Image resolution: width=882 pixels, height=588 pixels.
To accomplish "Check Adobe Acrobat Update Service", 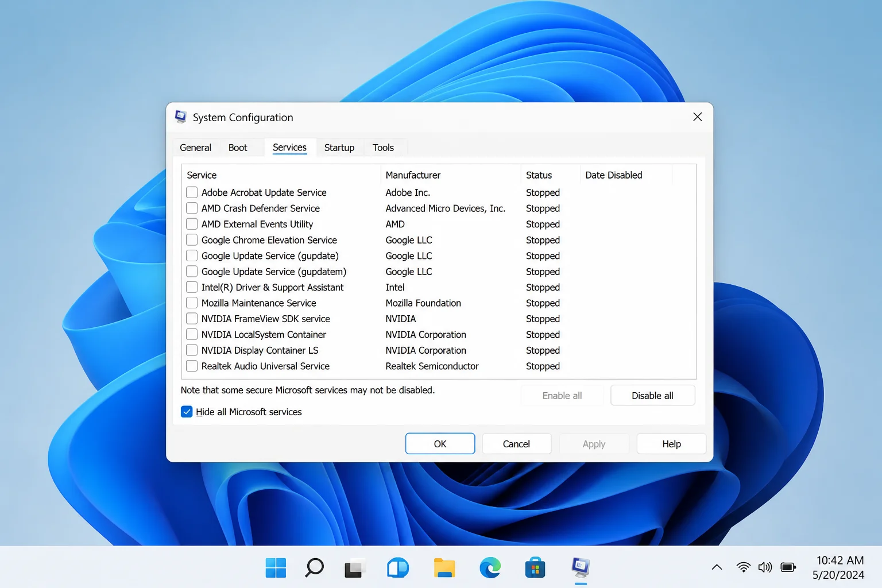I will [x=192, y=192].
